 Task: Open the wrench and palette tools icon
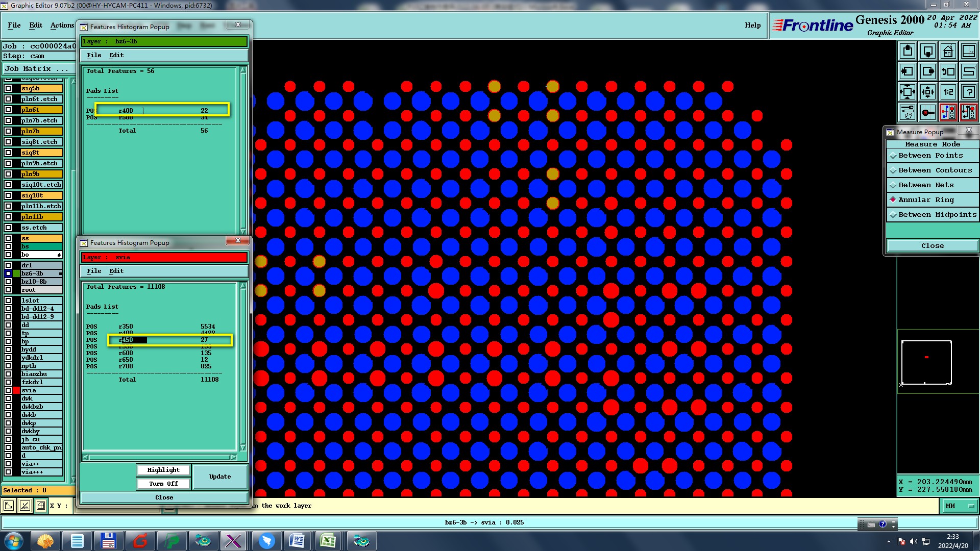[908, 112]
